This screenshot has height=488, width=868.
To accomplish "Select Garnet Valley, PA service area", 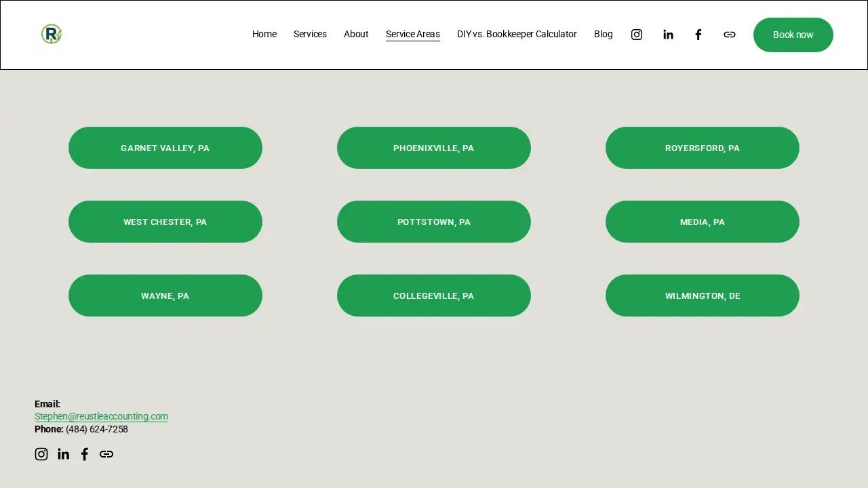I will [165, 148].
